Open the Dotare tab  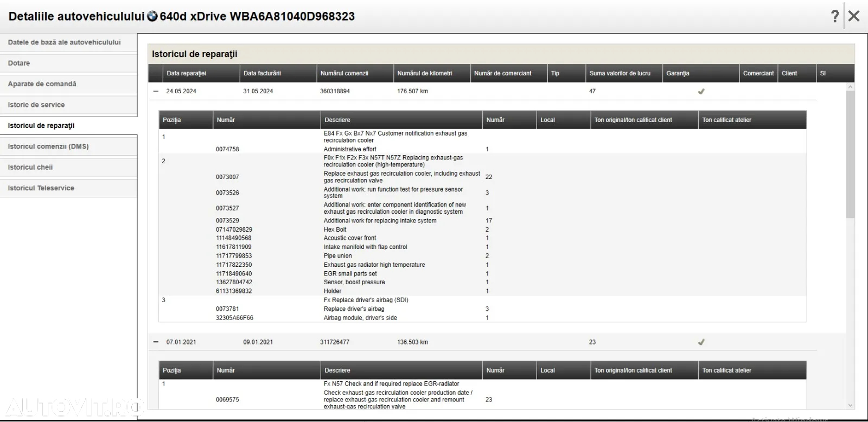click(68, 63)
